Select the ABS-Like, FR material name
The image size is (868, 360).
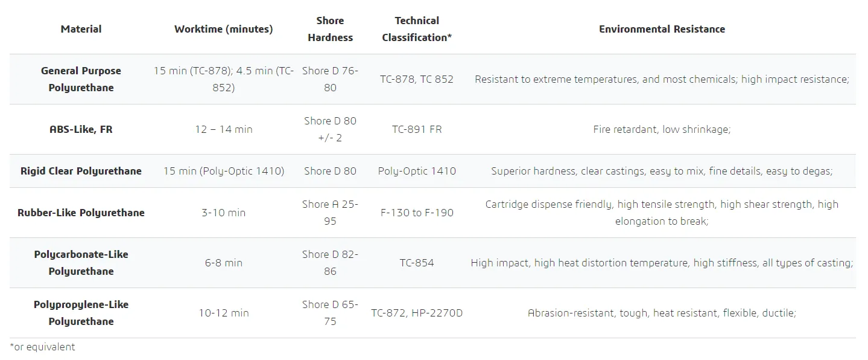pos(81,129)
